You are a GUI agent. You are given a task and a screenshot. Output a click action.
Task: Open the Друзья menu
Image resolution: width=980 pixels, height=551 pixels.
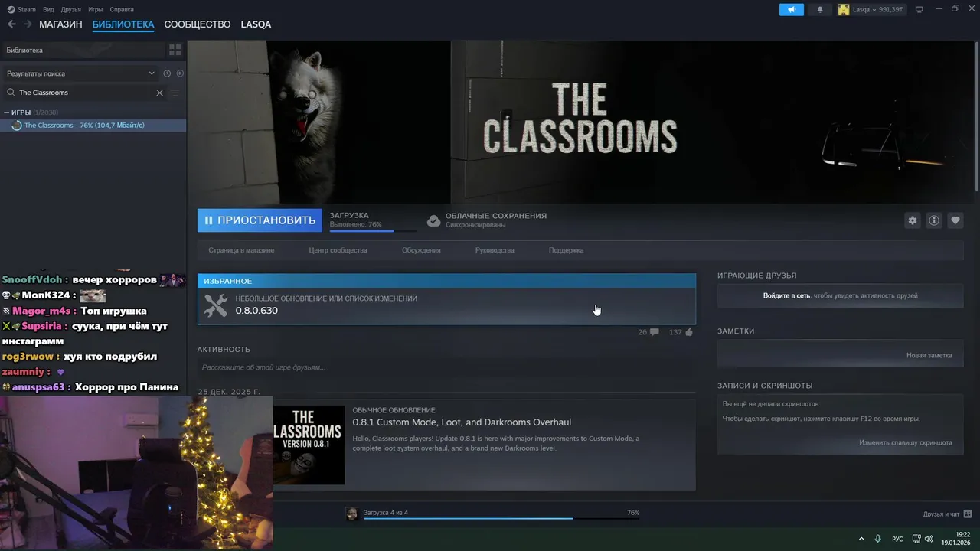71,9
